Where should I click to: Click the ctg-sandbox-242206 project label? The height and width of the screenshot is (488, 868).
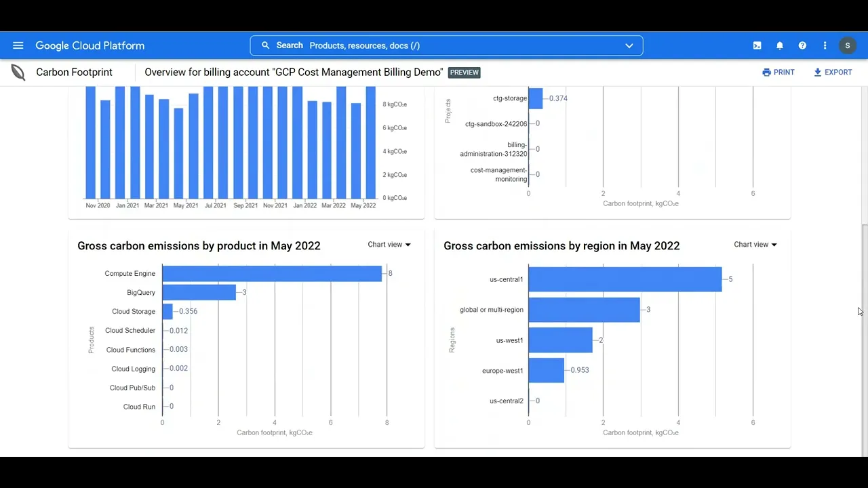point(496,124)
